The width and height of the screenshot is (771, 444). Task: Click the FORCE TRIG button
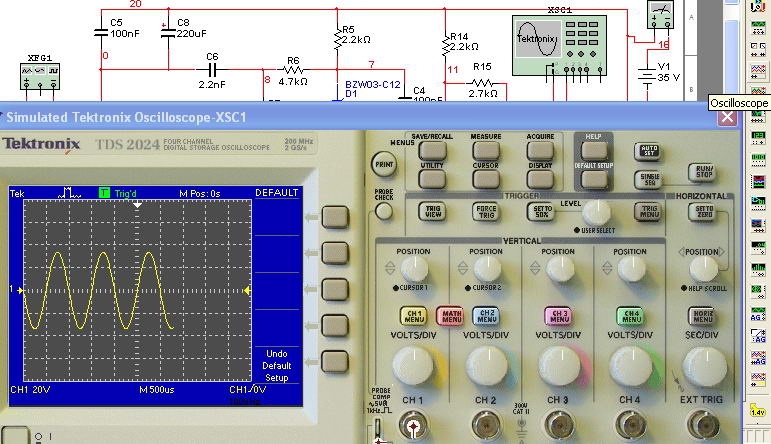click(x=486, y=212)
